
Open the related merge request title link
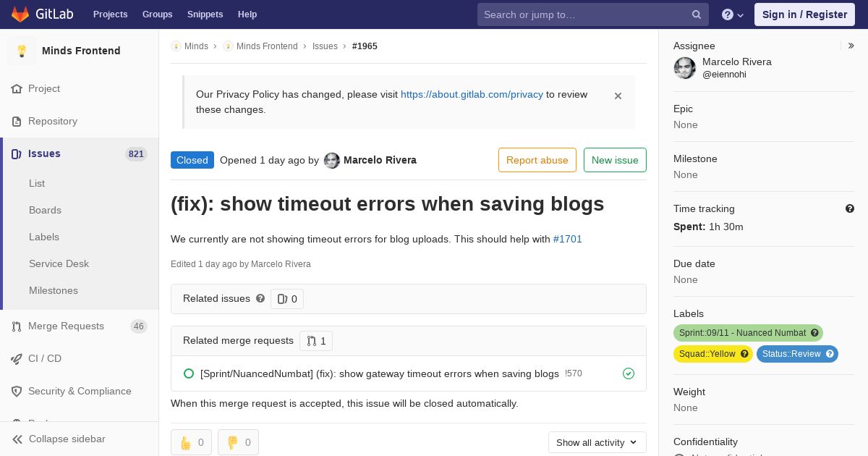coord(380,373)
